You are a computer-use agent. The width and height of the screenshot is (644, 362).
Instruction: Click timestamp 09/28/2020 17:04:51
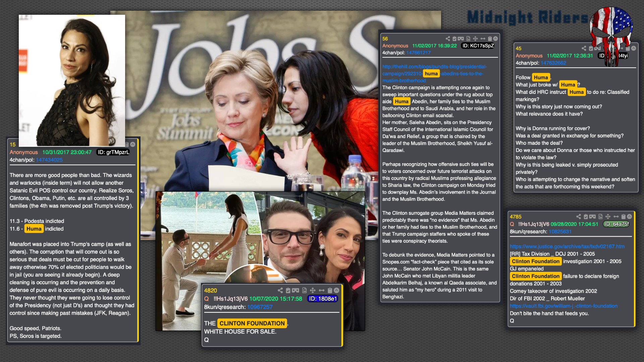pos(574,224)
